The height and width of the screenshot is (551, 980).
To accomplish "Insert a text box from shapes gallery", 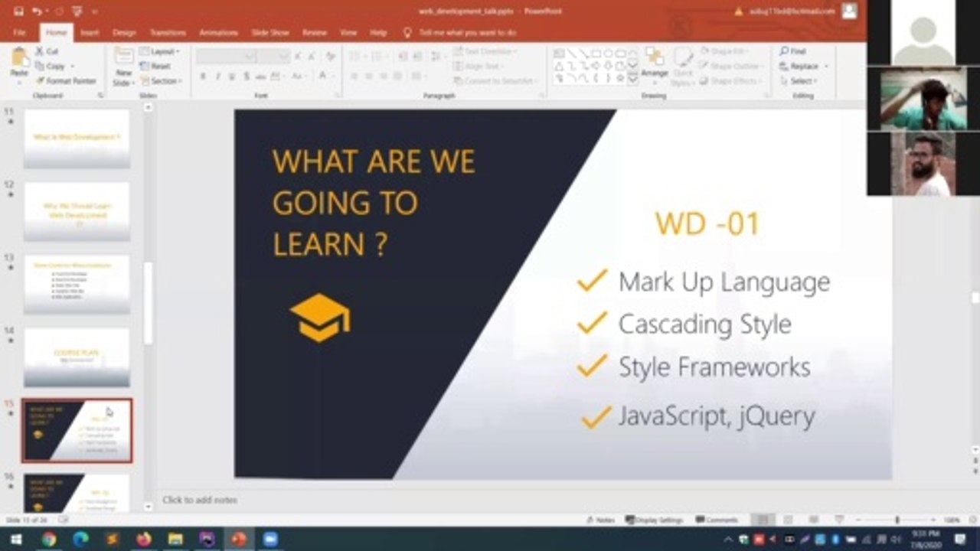I will 559,54.
